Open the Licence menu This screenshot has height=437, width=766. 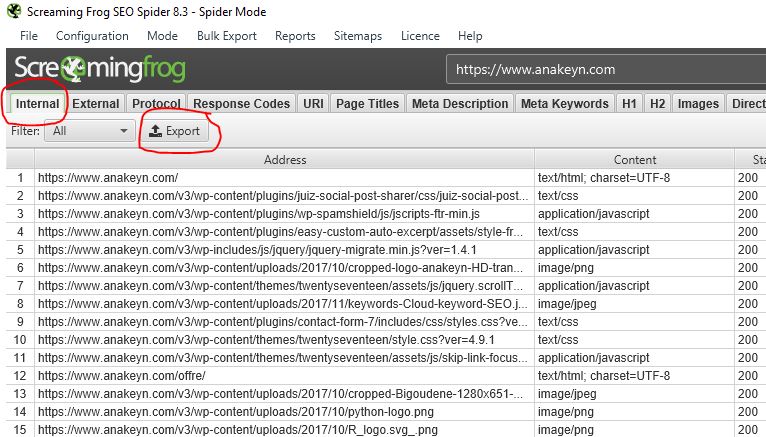(x=420, y=36)
